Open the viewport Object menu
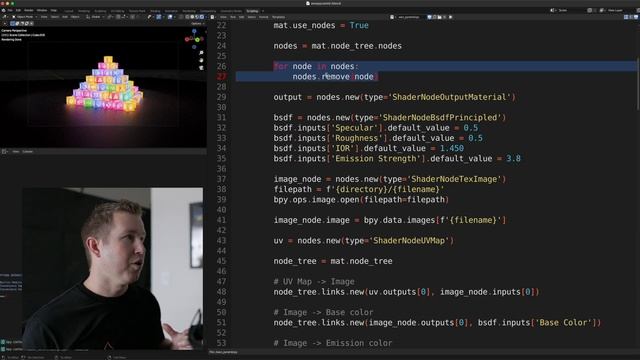 tap(75, 17)
